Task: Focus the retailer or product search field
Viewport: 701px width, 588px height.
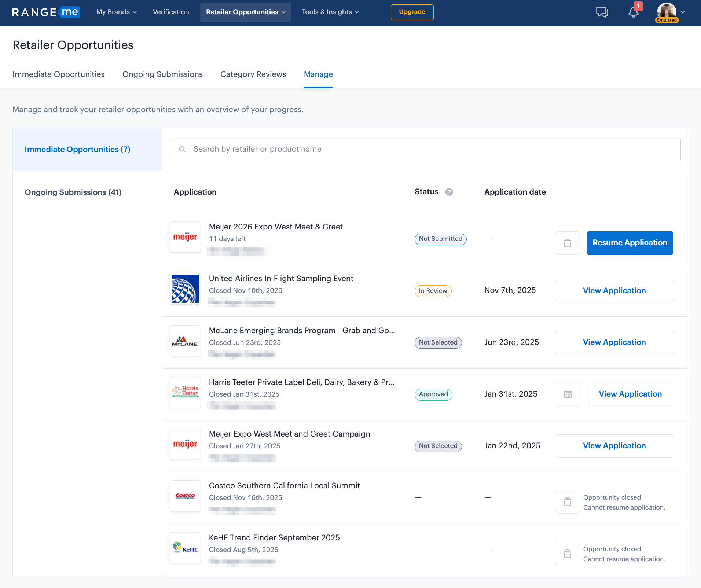Action: [425, 150]
